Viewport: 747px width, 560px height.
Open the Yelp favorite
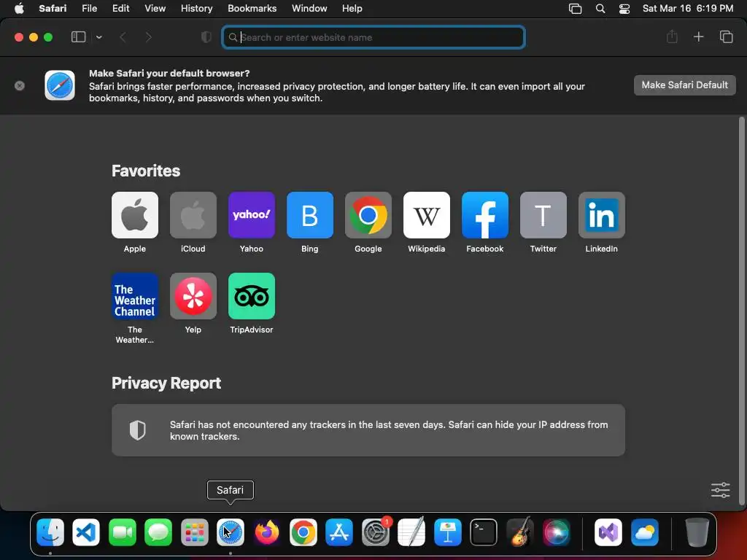click(x=193, y=296)
